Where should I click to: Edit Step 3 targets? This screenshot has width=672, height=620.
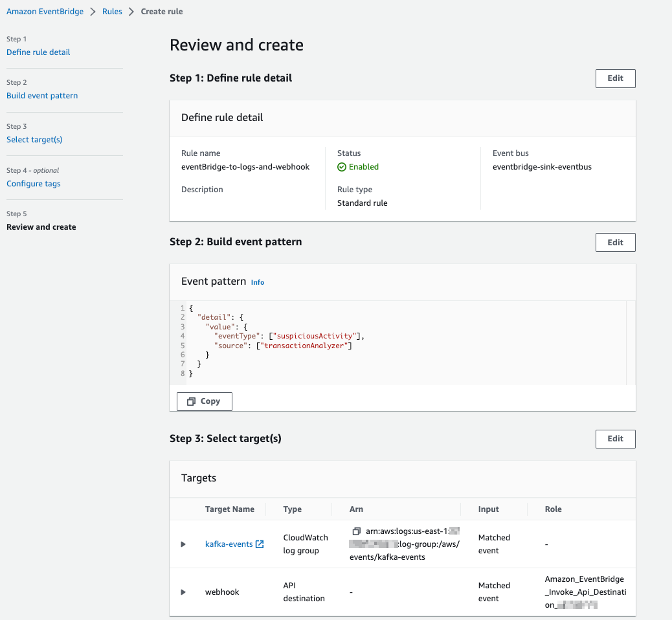coord(615,439)
